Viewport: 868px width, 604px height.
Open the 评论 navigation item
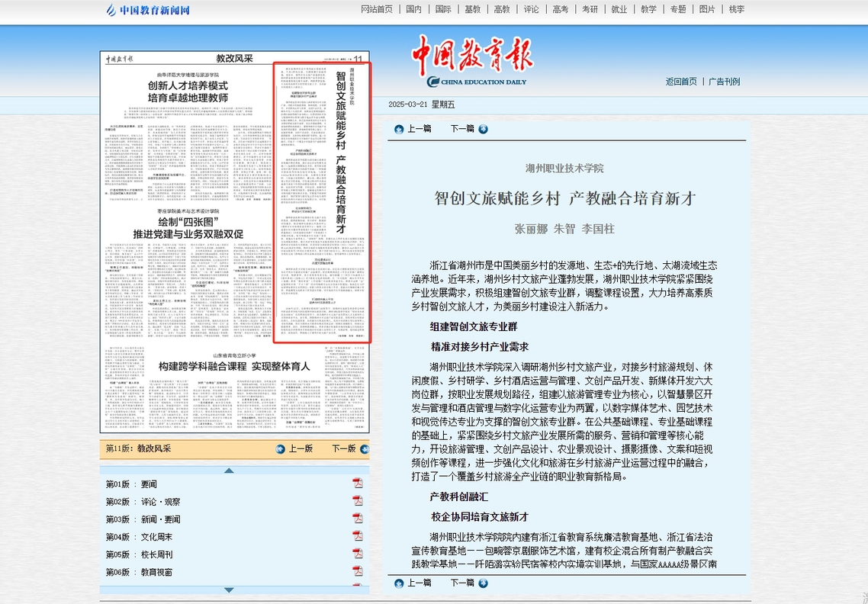tap(531, 9)
